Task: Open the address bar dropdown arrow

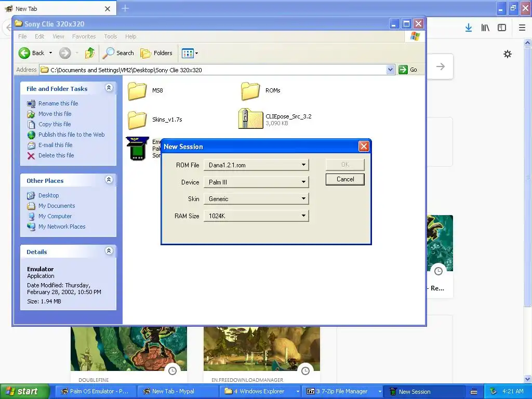Action: click(x=390, y=70)
